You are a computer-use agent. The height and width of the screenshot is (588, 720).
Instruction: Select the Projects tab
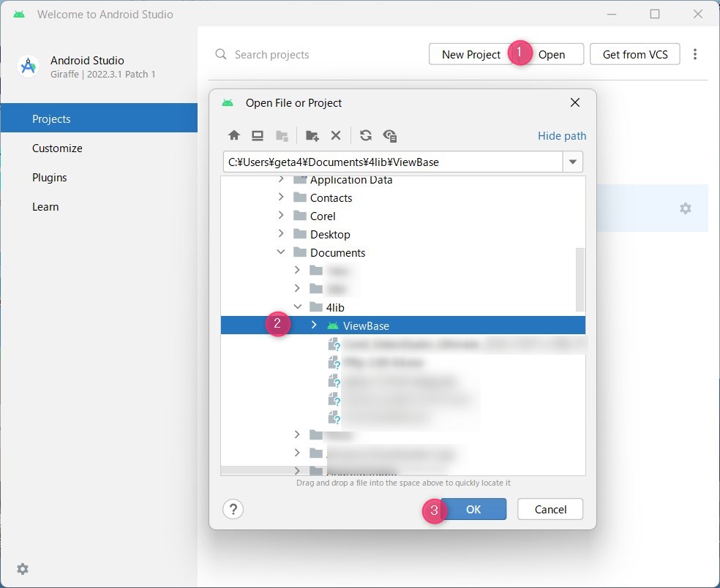[100, 118]
